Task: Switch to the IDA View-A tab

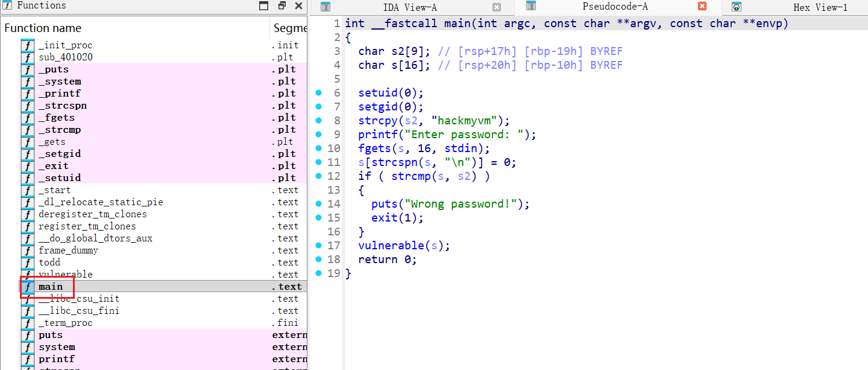Action: (410, 7)
